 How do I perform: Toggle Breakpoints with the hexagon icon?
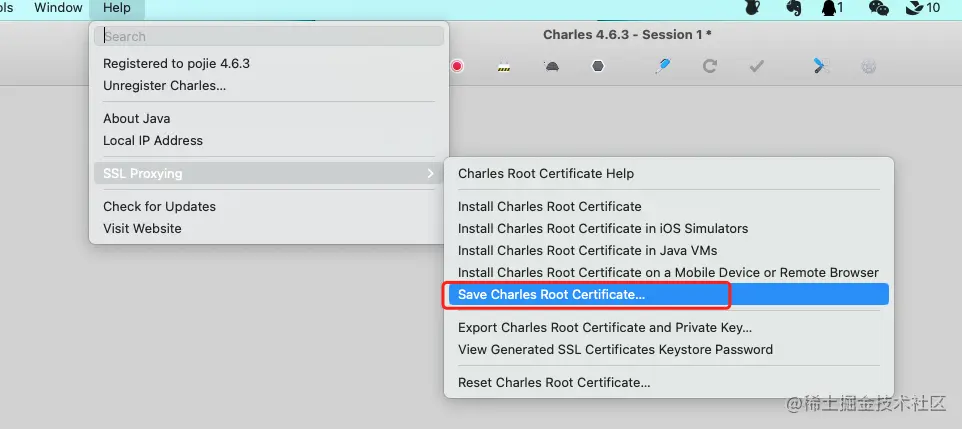pyautogui.click(x=598, y=66)
